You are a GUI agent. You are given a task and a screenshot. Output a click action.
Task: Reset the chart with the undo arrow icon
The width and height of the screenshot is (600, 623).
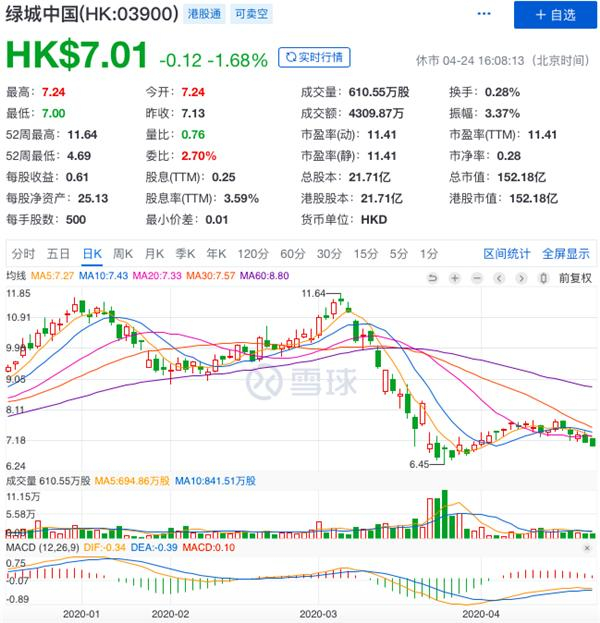pyautogui.click(x=432, y=278)
